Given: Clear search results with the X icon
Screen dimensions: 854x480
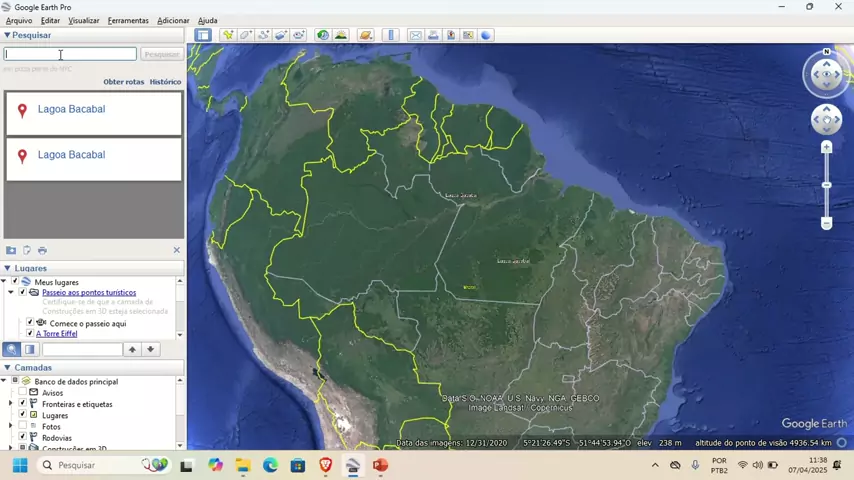Looking at the screenshot, I should pos(176,250).
